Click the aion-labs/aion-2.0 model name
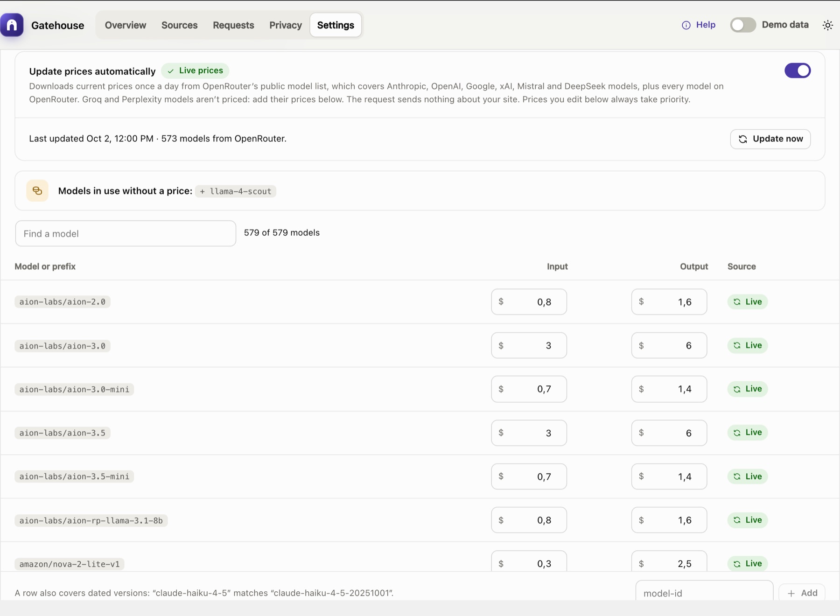Image resolution: width=840 pixels, height=616 pixels. coord(63,302)
